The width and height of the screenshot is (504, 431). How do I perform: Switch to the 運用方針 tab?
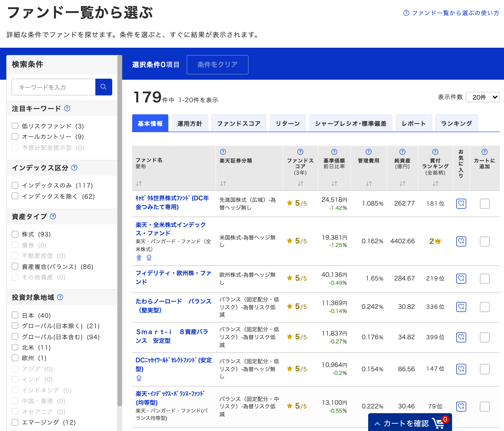190,123
